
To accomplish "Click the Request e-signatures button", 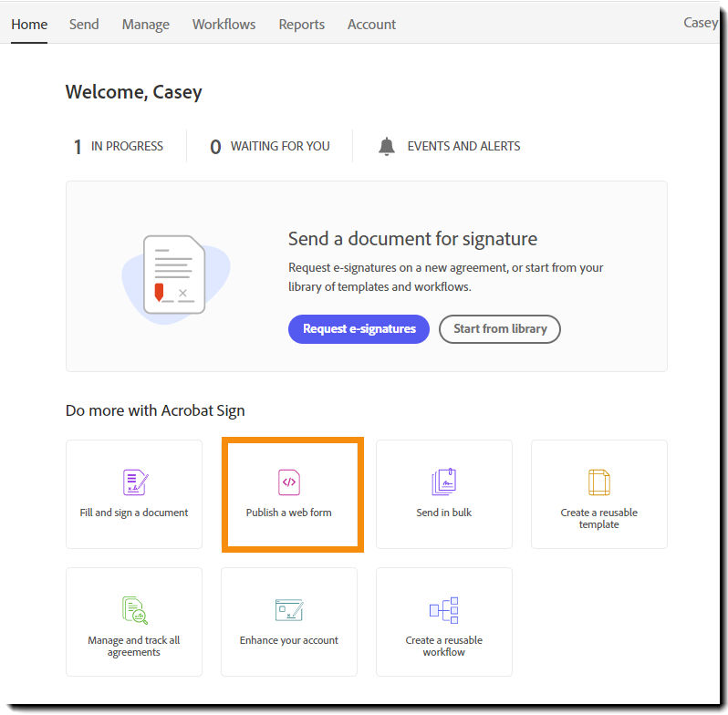I will tap(359, 329).
